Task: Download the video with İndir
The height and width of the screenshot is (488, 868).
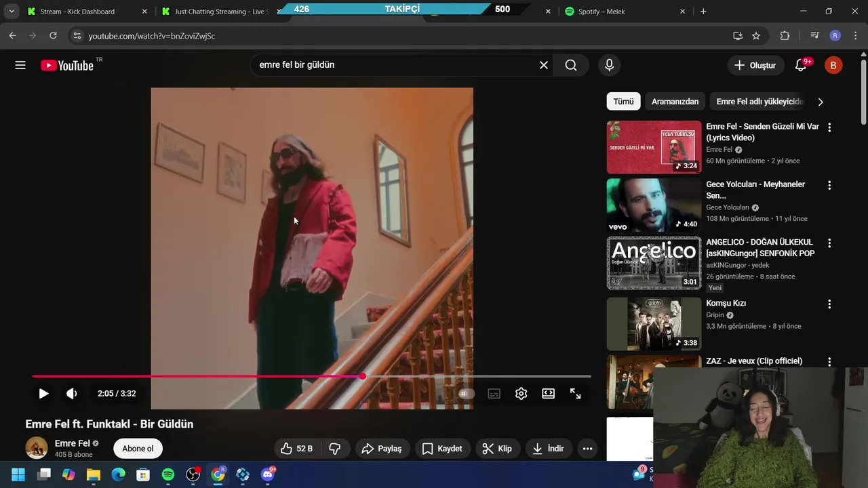Action: 549,449
